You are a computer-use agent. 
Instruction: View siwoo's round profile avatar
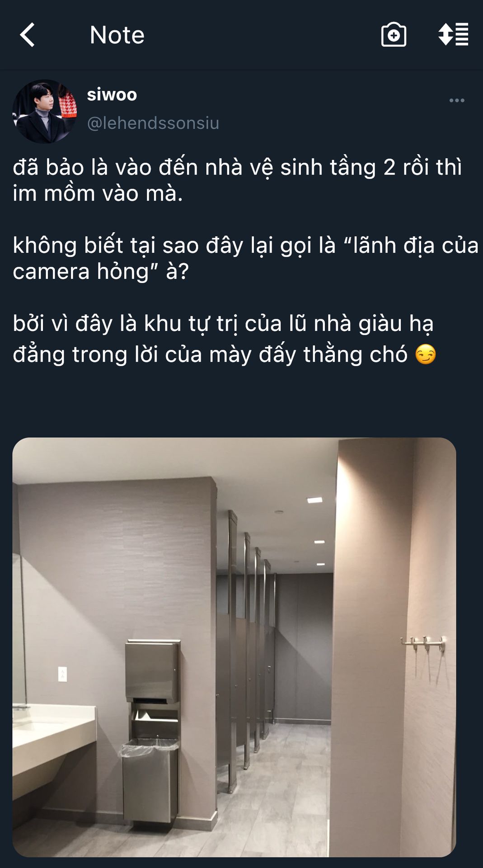44,112
